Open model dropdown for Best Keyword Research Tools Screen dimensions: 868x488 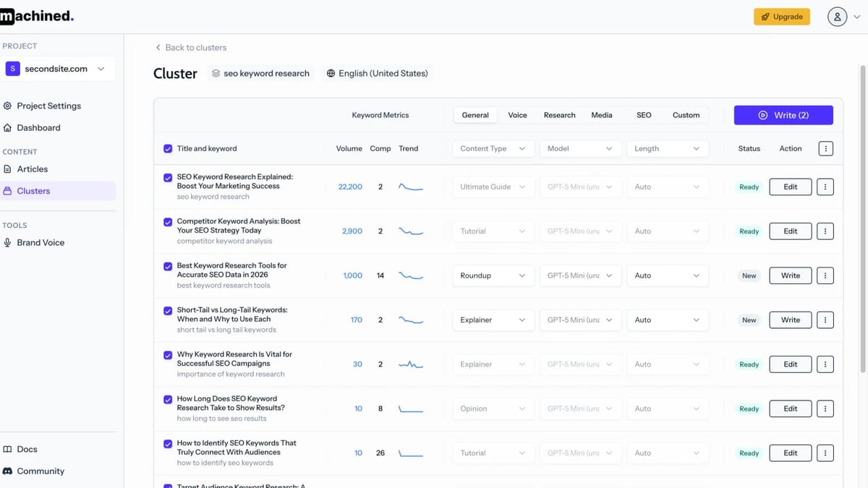580,275
